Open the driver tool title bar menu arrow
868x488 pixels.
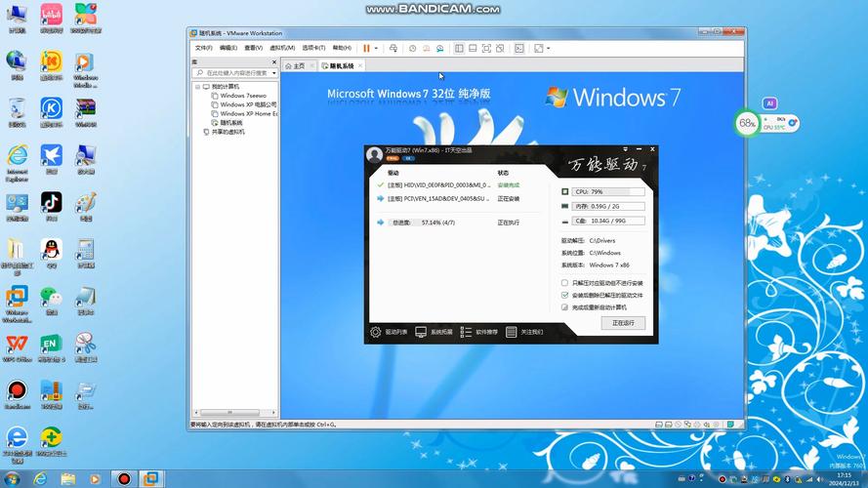coord(626,149)
